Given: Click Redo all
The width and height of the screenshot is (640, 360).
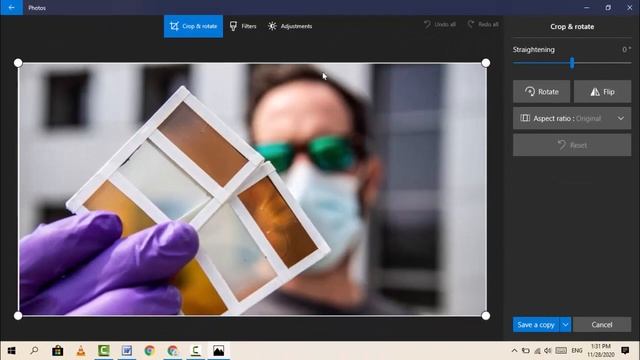Looking at the screenshot, I should click(483, 24).
